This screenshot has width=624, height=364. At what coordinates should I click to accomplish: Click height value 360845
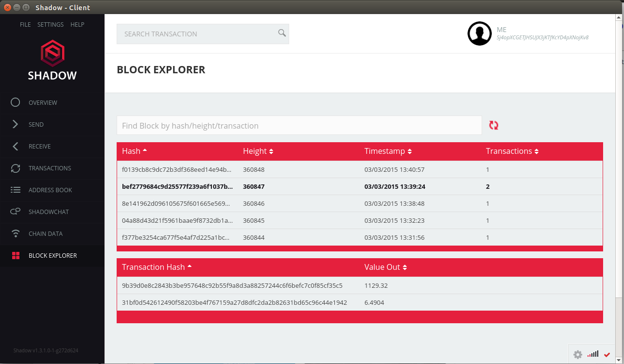(254, 220)
